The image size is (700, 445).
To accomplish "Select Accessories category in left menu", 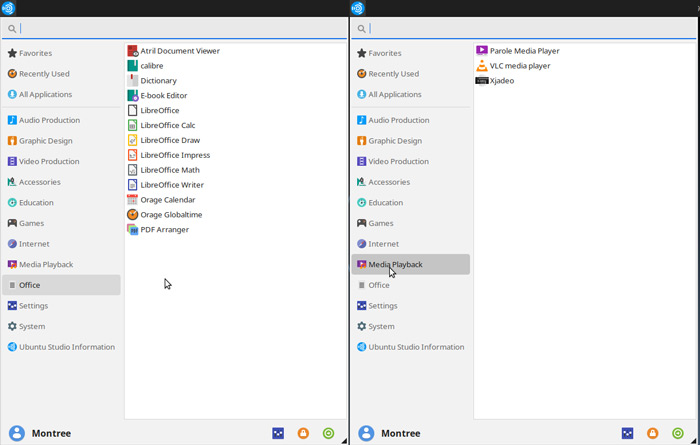I will [62, 182].
